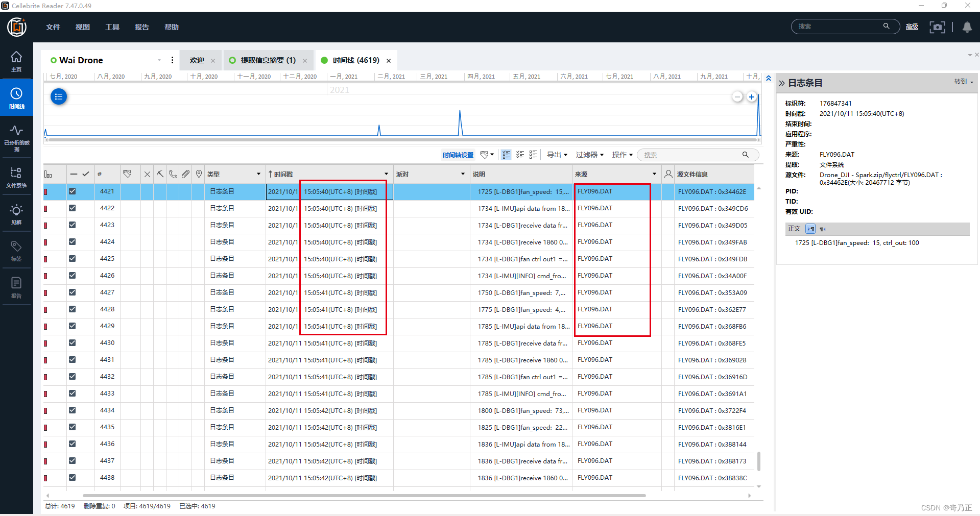Click the paperclip attachment column header icon

(186, 174)
